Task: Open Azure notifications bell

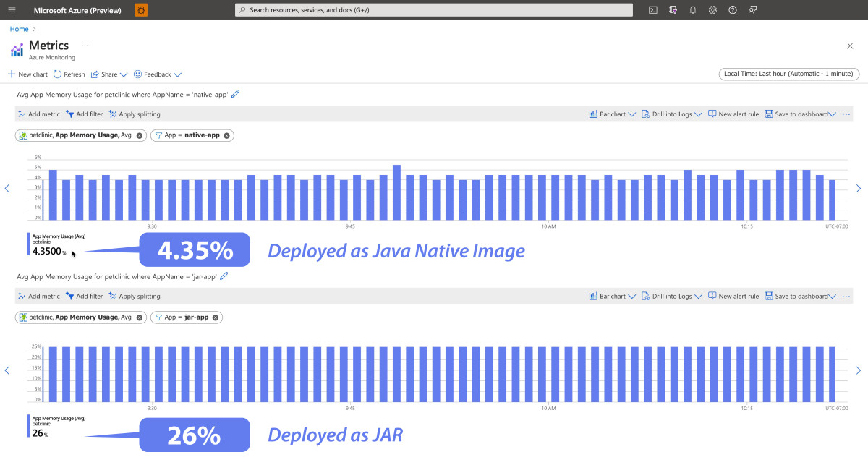Action: pyautogui.click(x=693, y=9)
